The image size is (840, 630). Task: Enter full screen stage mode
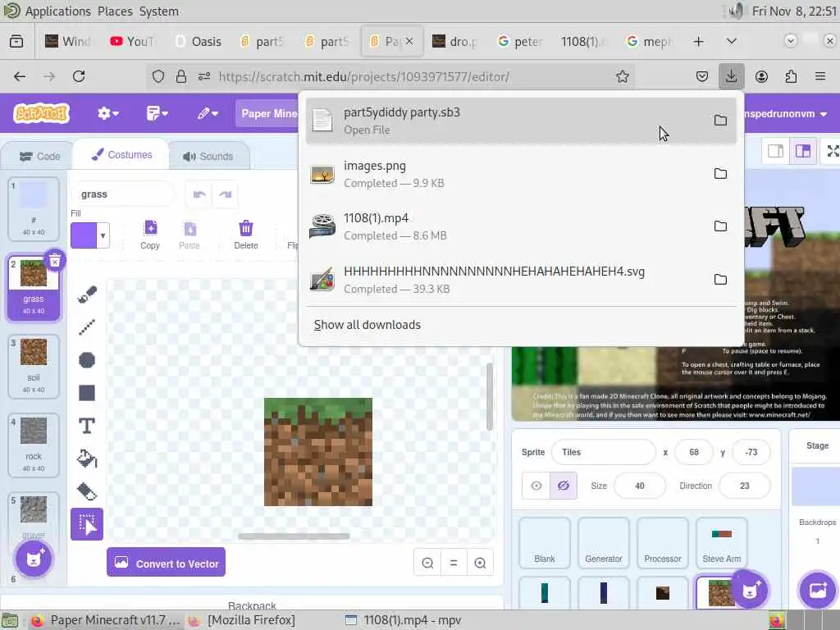click(x=832, y=151)
